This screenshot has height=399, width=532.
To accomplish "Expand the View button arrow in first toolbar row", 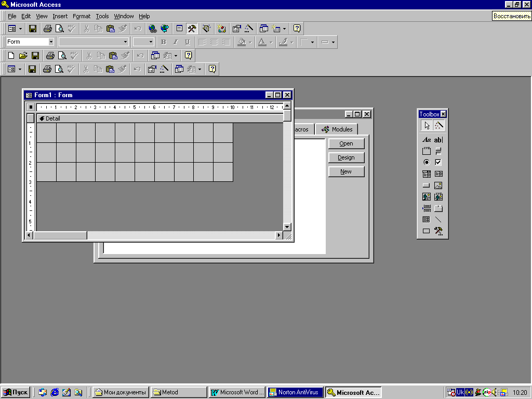I will [20, 29].
